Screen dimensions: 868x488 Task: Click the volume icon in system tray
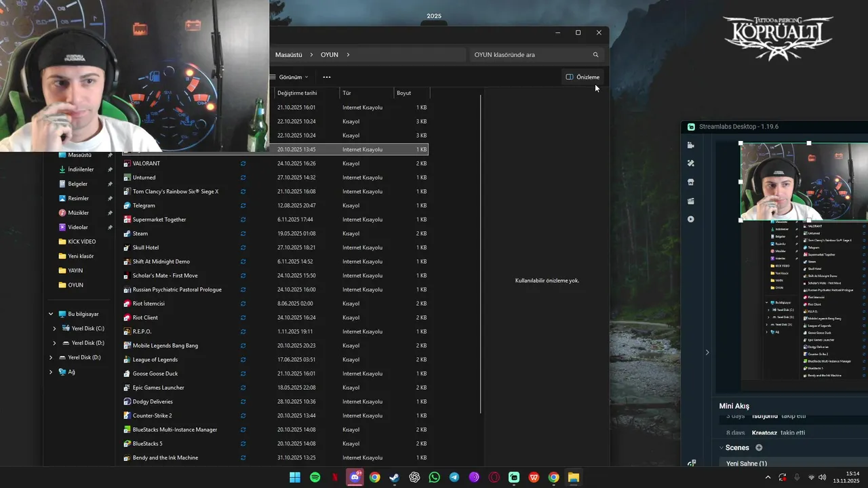(x=823, y=477)
